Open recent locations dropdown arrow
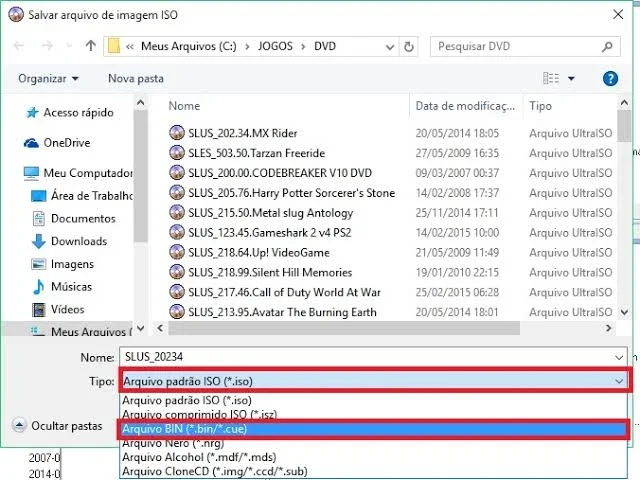The image size is (640, 480). coord(69,46)
